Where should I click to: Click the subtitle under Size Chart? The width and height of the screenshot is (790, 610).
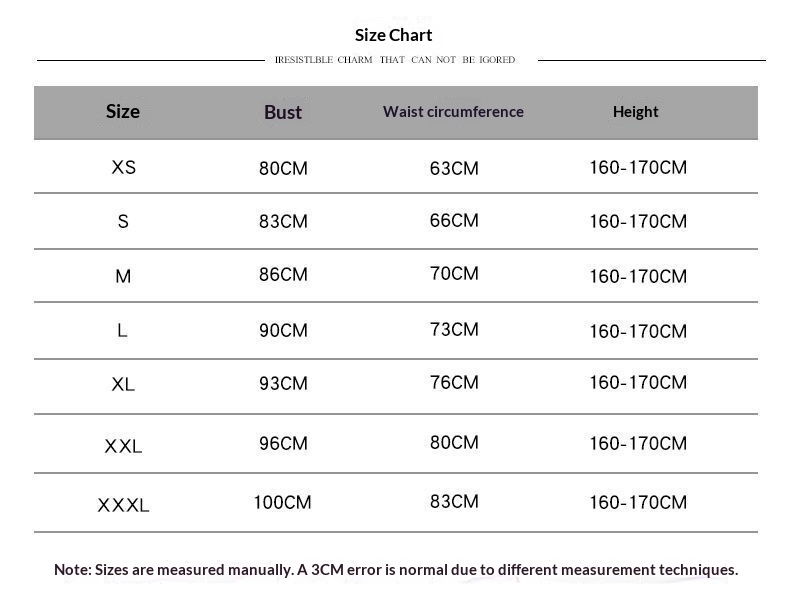coord(395,60)
